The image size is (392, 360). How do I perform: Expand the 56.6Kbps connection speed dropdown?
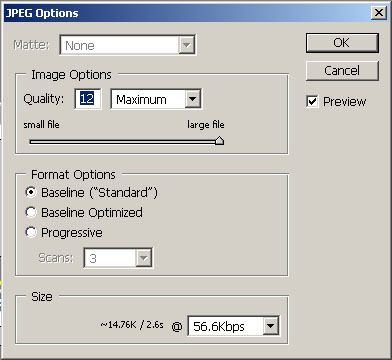[x=233, y=326]
